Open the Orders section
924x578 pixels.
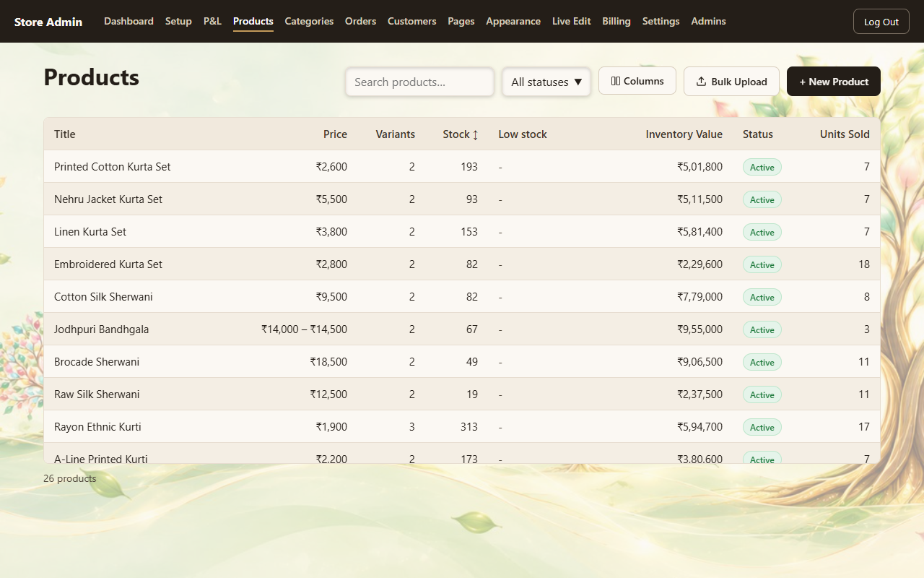click(360, 21)
